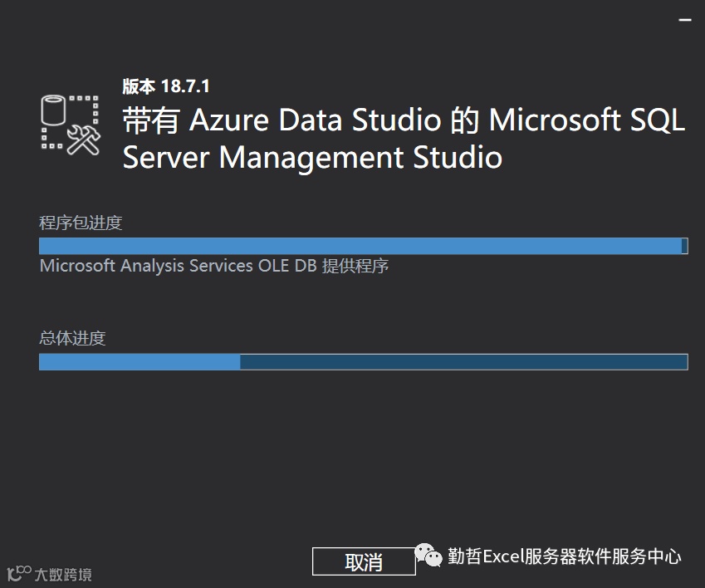
Task: Click the 大数跨境 watermark text
Action: [x=63, y=575]
